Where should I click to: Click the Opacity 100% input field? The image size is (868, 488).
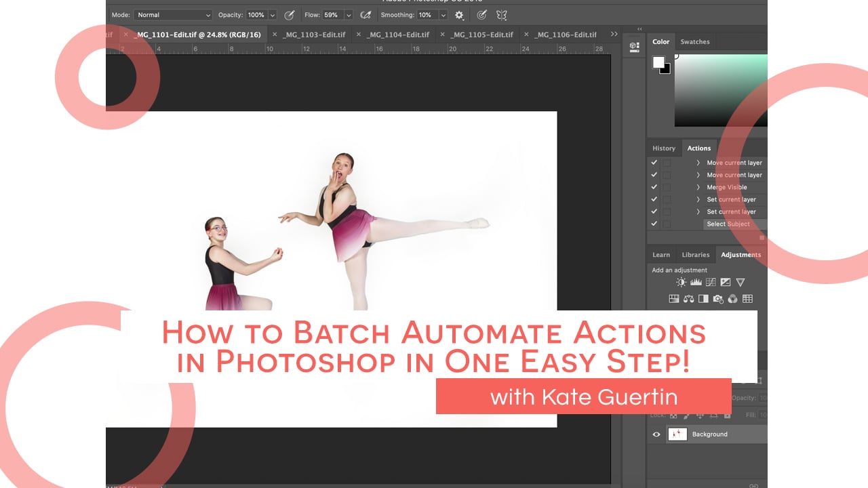[256, 15]
